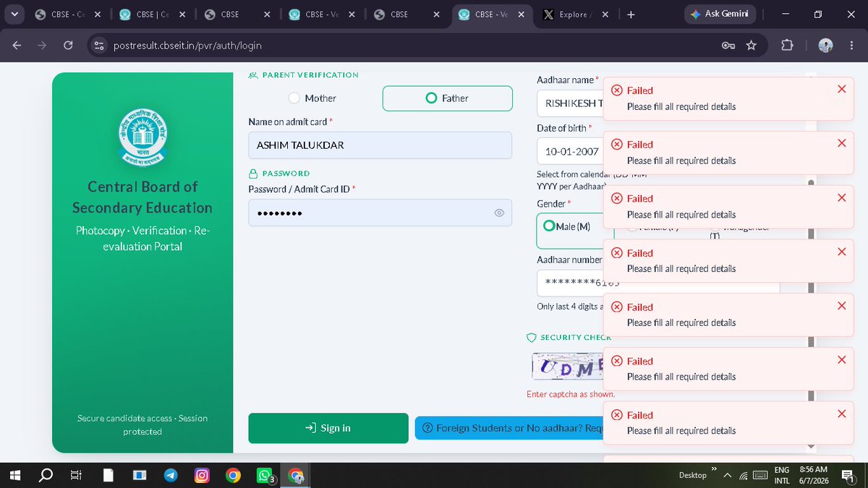This screenshot has width=868, height=488.
Task: Open the saved passwords key icon
Action: (728, 46)
